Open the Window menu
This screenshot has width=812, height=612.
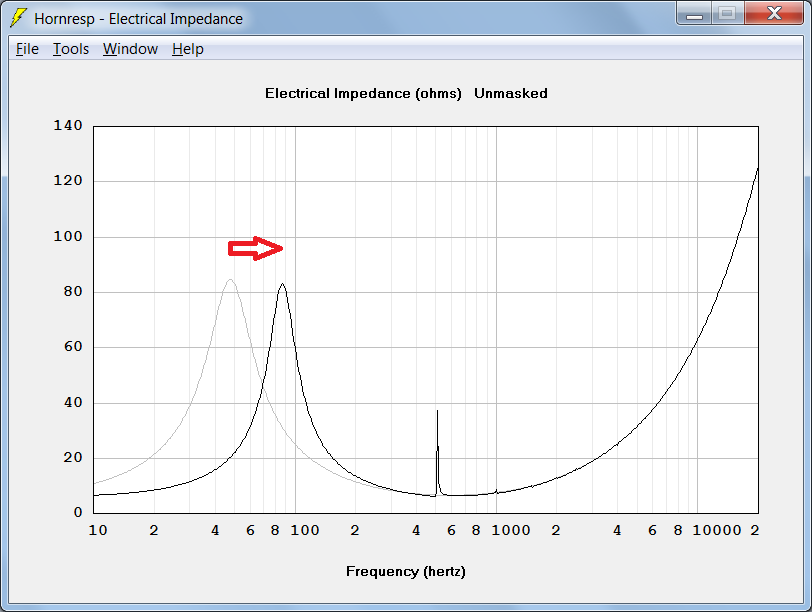(130, 49)
